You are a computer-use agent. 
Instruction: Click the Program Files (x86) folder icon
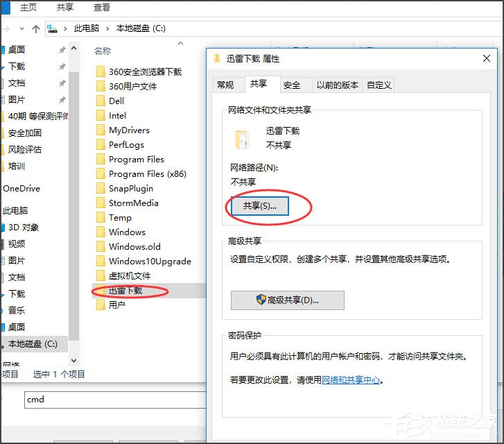(x=101, y=173)
